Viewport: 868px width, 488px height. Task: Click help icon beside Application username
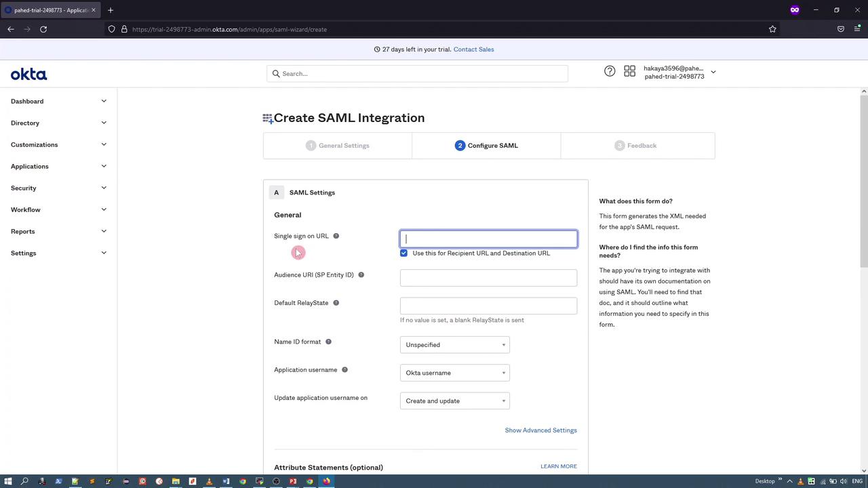344,370
